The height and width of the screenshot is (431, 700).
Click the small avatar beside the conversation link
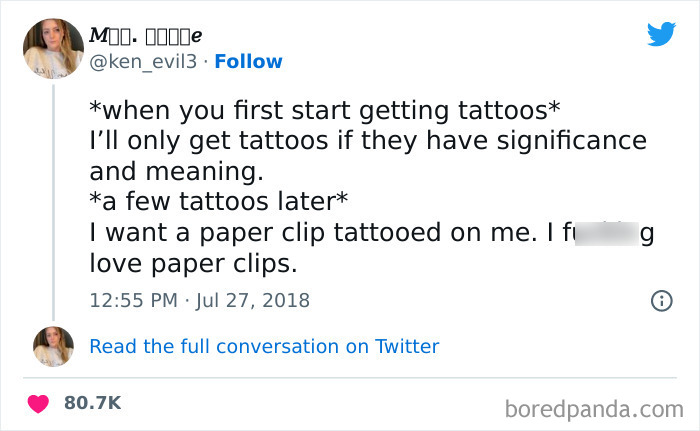pyautogui.click(x=53, y=346)
